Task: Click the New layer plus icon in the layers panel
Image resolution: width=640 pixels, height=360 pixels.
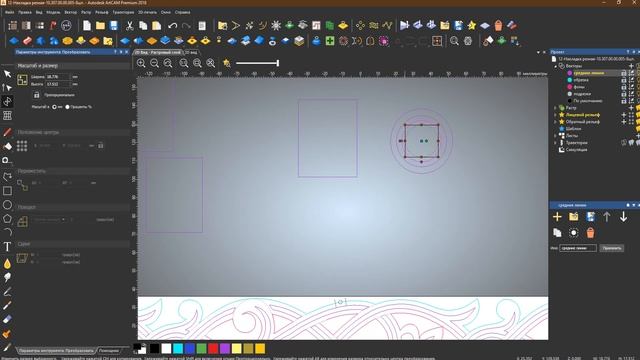Action: 557,217
